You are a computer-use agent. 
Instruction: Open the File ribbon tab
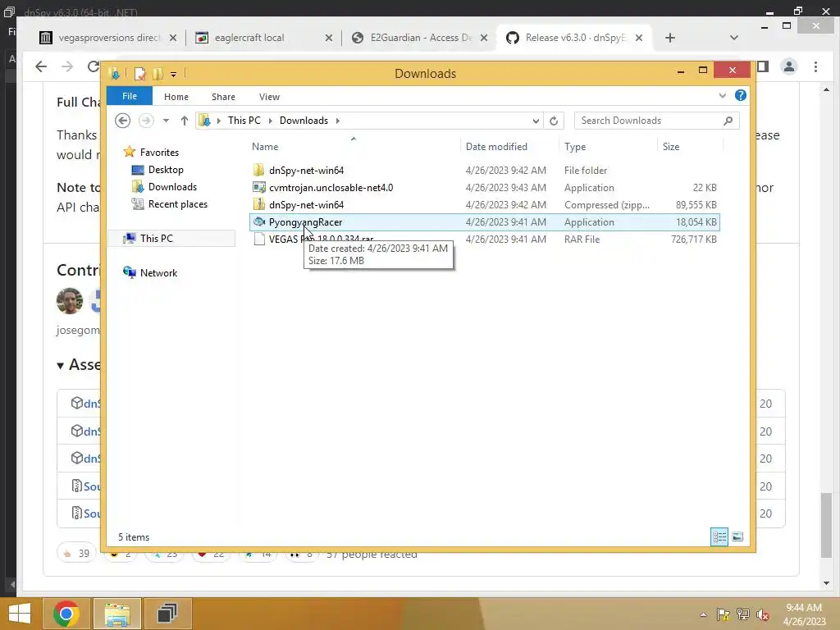130,96
